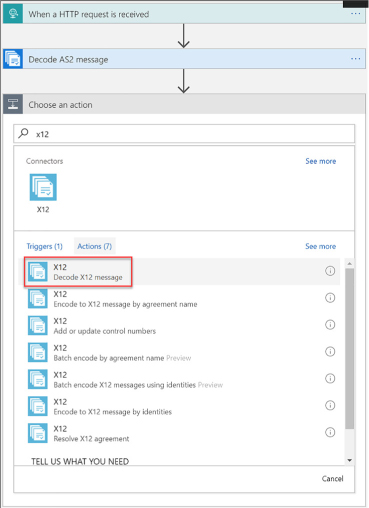Click the Choose an action icon

point(13,104)
